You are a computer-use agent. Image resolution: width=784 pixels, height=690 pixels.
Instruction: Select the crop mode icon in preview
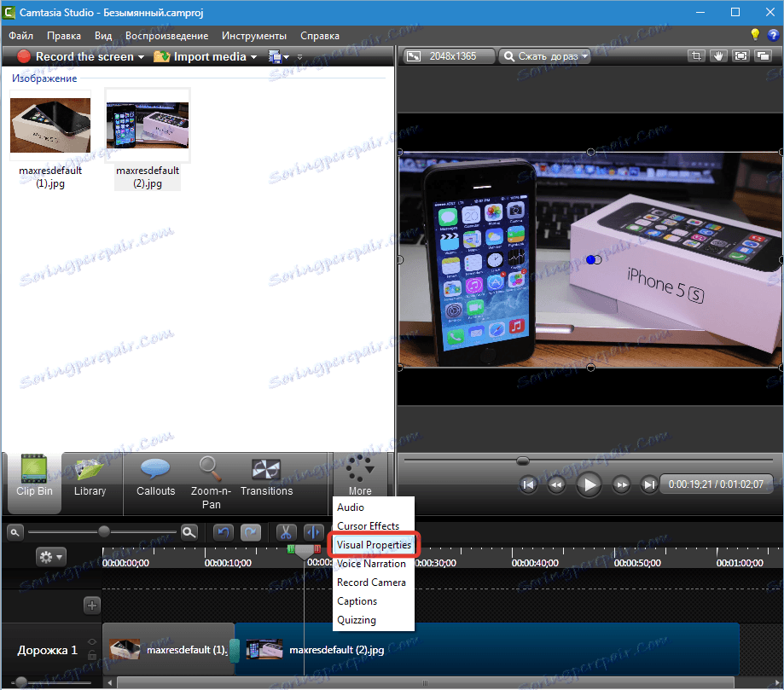point(696,56)
